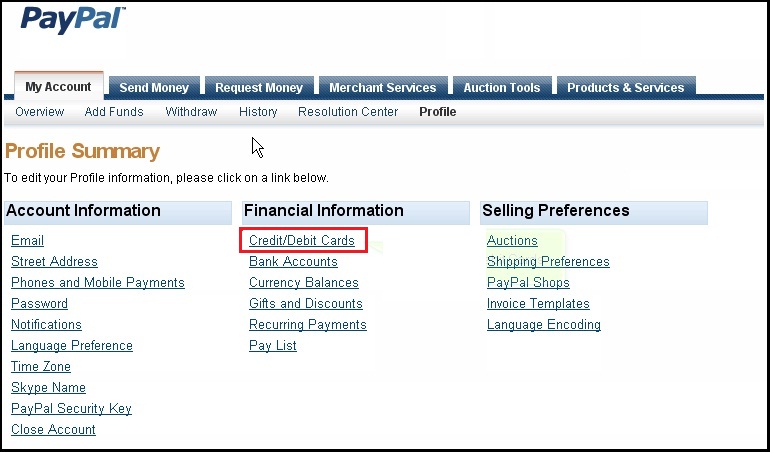770x452 pixels.
Task: Open the Add Funds page
Action: click(x=114, y=112)
